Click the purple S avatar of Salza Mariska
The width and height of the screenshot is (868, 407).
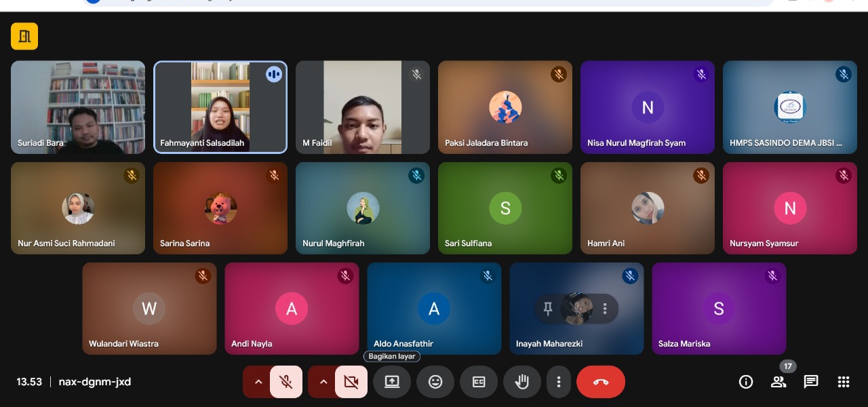(719, 309)
